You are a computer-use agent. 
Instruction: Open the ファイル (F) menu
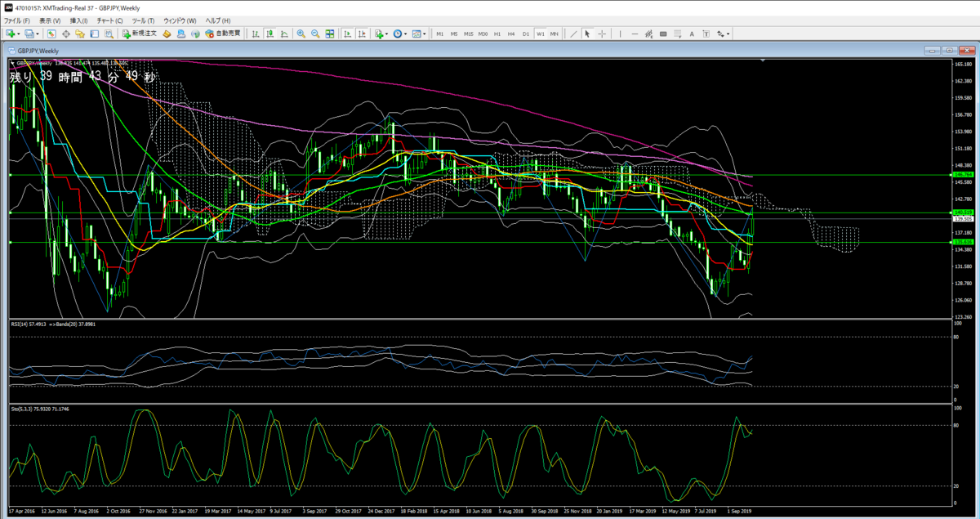coord(17,20)
